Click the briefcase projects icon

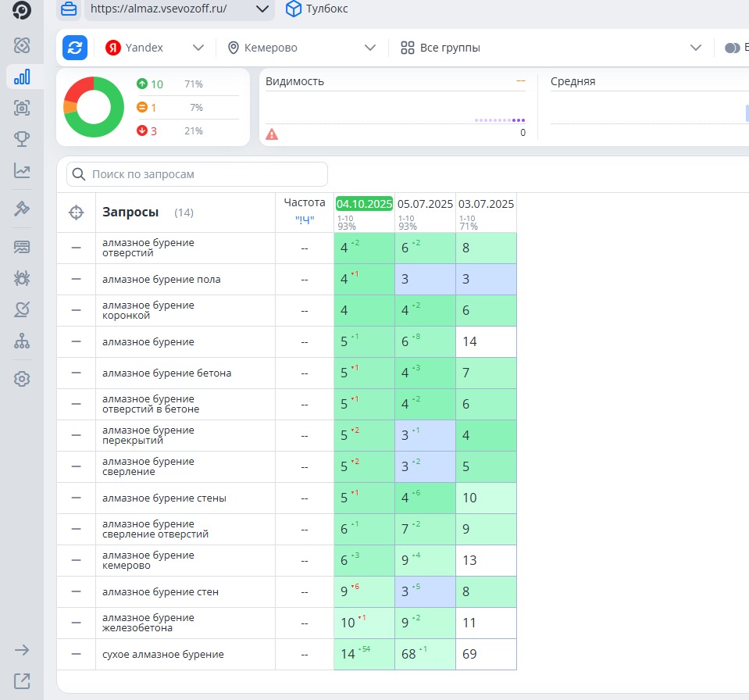(x=69, y=9)
